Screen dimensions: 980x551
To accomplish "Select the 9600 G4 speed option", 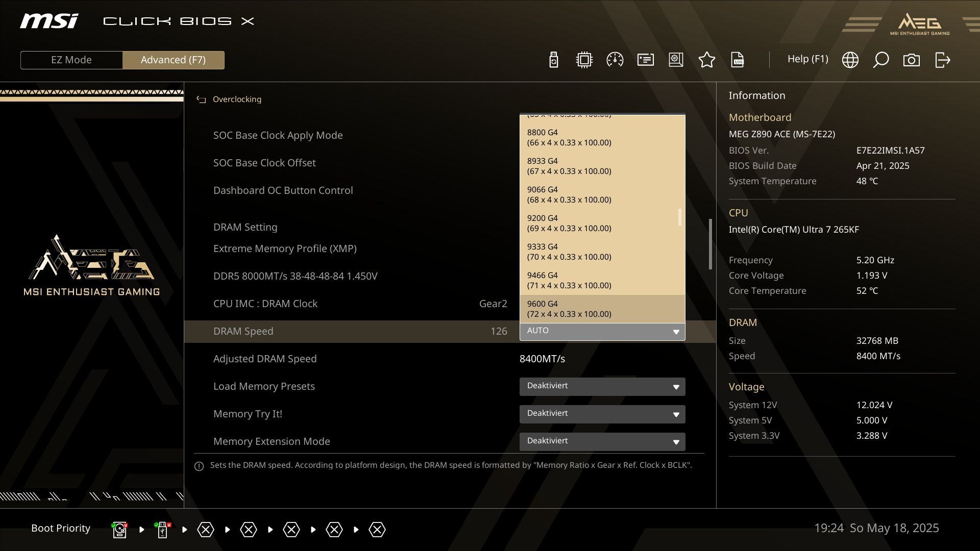I will [x=602, y=309].
